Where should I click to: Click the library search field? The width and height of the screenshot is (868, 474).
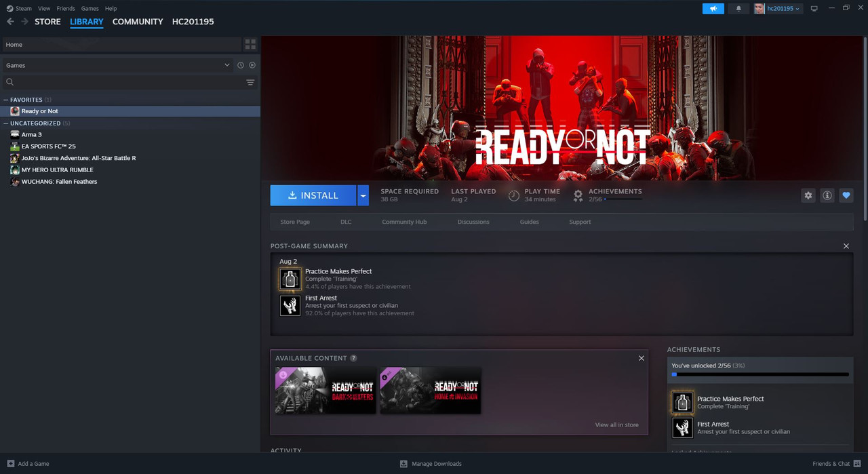pos(122,82)
